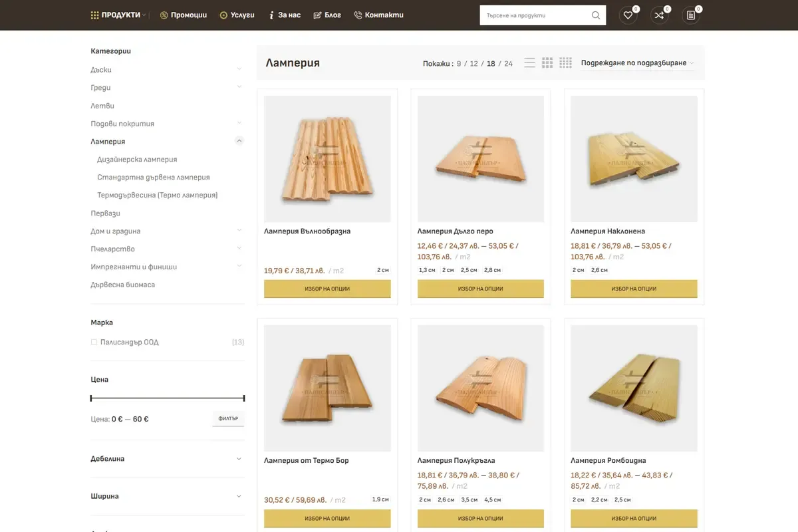Open the Контакти page

point(379,15)
